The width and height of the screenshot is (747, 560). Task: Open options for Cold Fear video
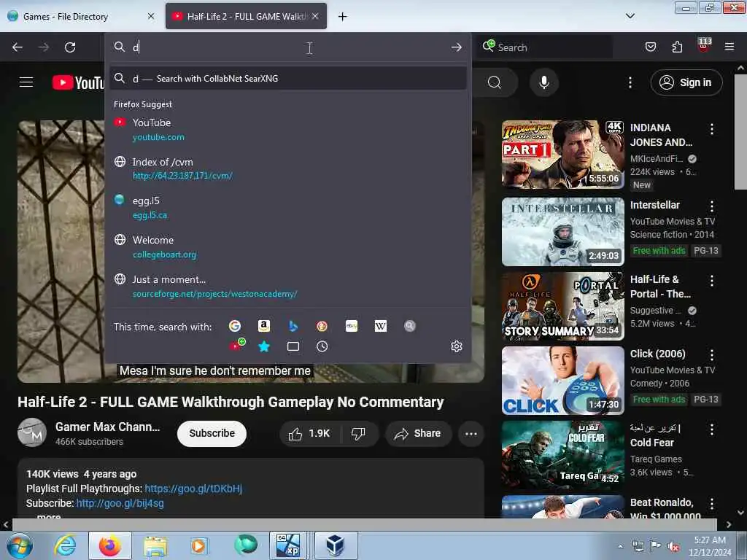[x=712, y=429]
